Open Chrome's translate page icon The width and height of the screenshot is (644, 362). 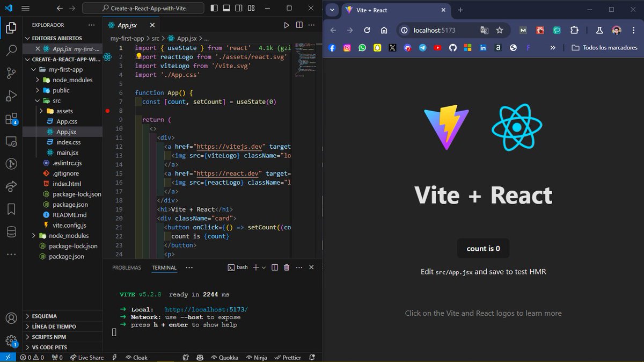[485, 31]
